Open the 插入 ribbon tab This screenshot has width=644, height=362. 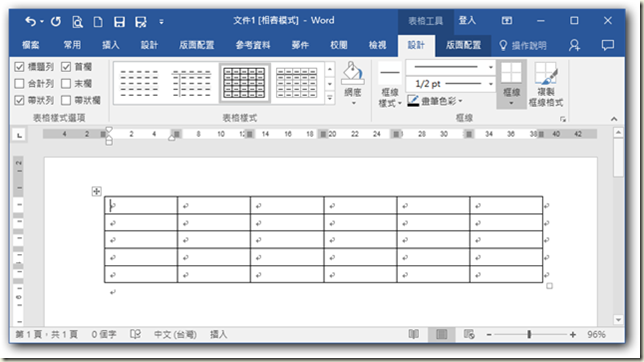click(110, 45)
